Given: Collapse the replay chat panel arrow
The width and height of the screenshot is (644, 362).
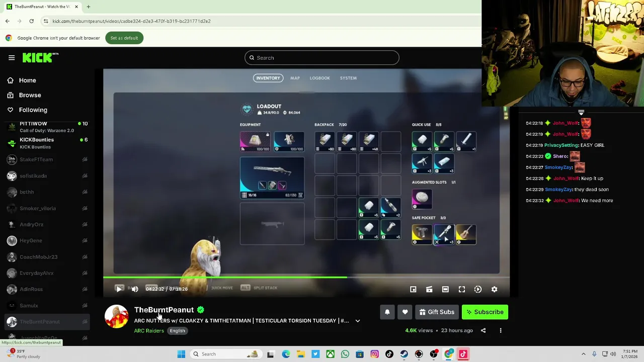Looking at the screenshot, I should pyautogui.click(x=581, y=113).
